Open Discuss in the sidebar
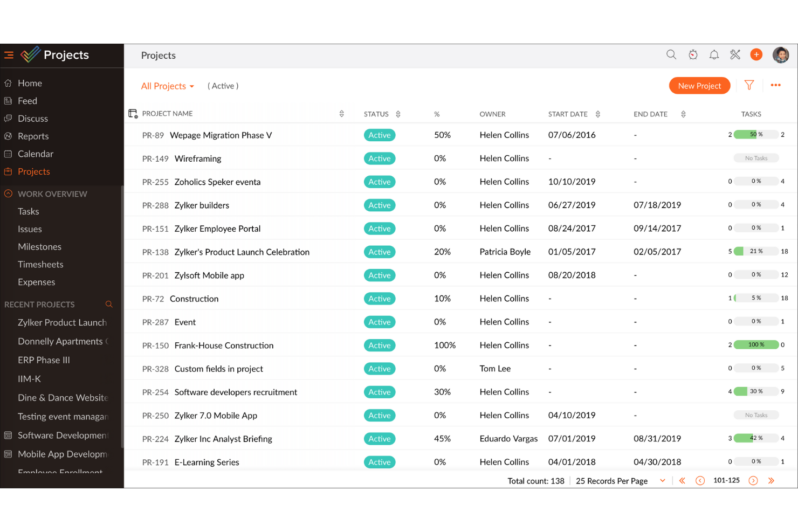This screenshot has width=798, height=532. pyautogui.click(x=33, y=119)
